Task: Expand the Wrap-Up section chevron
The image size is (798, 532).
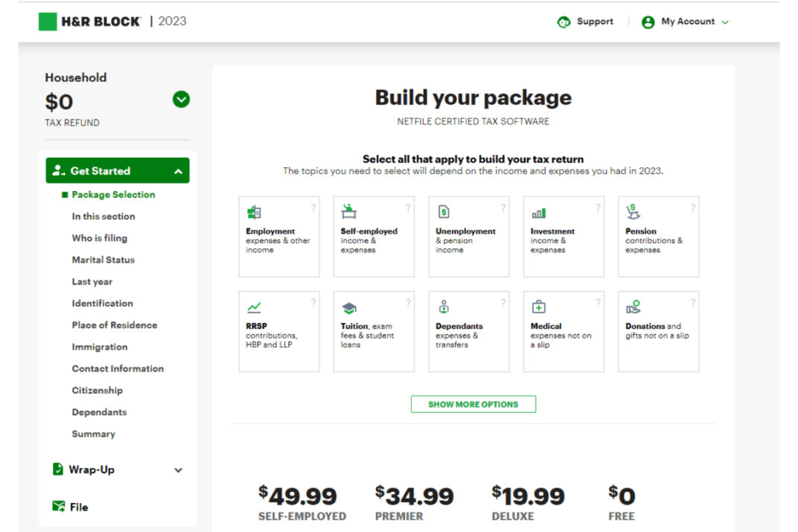Action: pos(178,470)
